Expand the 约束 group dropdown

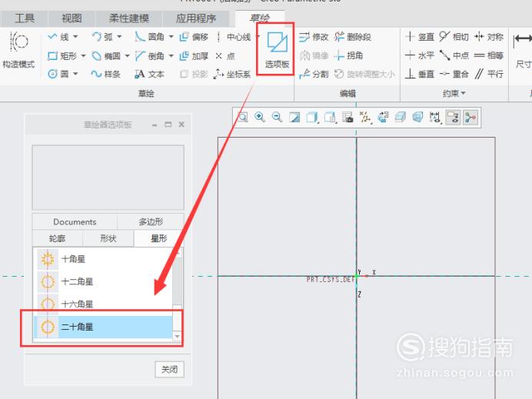pos(454,93)
